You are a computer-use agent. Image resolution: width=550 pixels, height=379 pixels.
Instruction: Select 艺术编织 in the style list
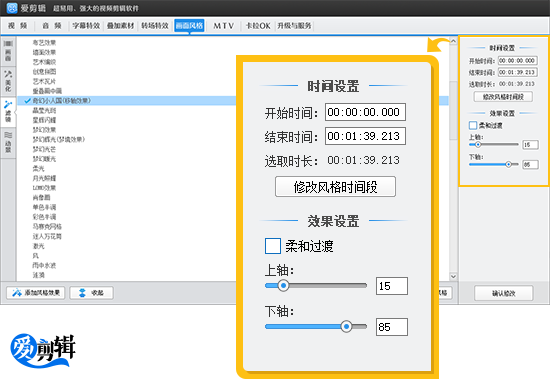pos(44,62)
